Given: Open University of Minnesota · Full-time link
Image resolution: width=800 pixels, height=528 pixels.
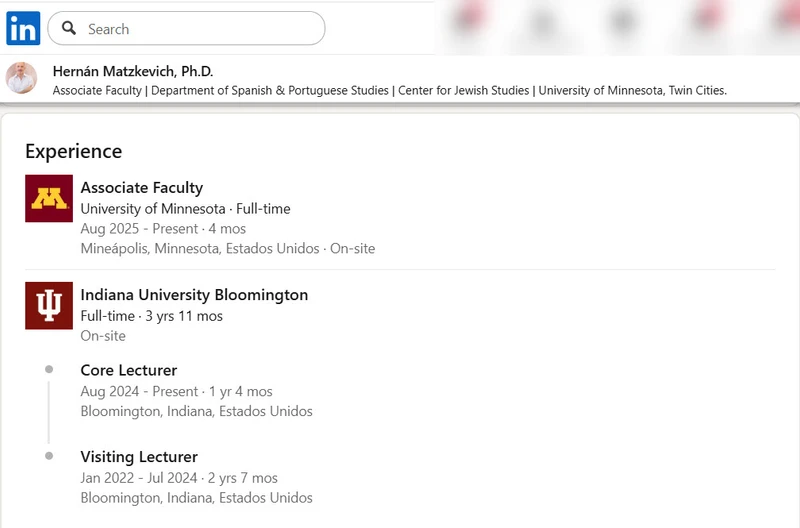Looking at the screenshot, I should pyautogui.click(x=185, y=209).
